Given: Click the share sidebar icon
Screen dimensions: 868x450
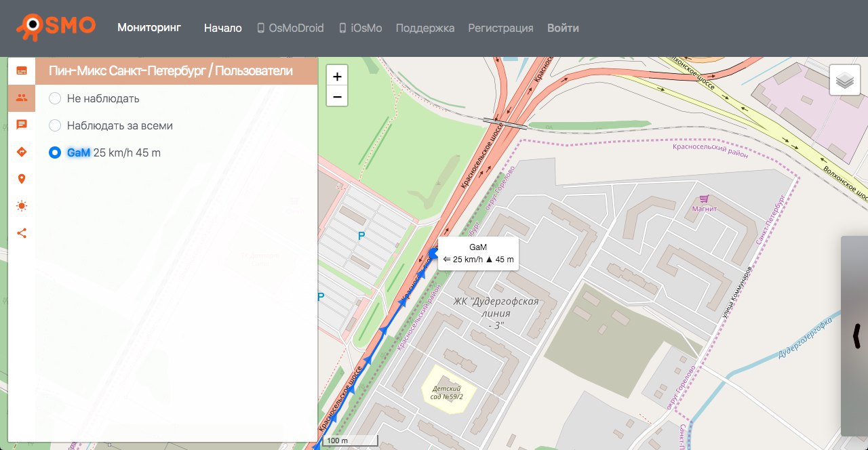Looking at the screenshot, I should (x=22, y=233).
